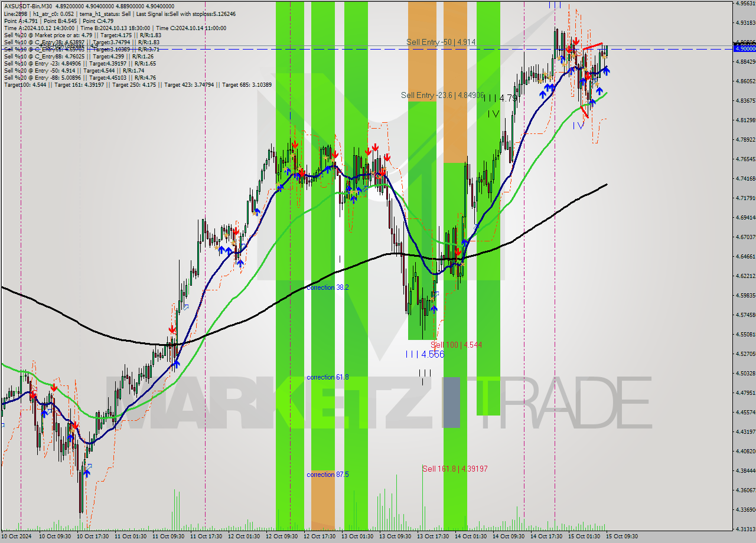Click the 'I I I 4.556' wave label

click(425, 354)
